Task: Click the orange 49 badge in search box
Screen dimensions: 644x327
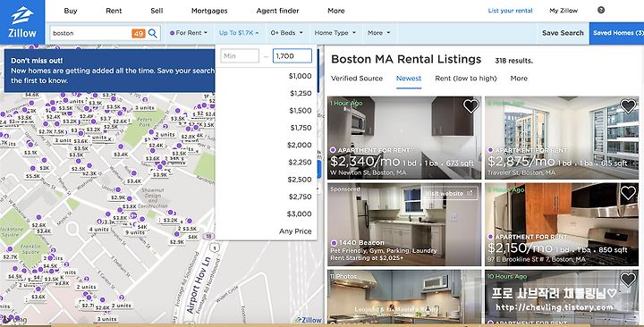Action: 139,34
